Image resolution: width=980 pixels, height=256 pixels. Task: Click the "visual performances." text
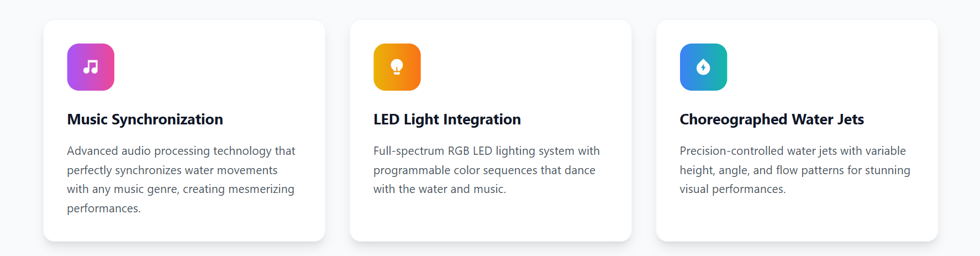click(x=732, y=189)
